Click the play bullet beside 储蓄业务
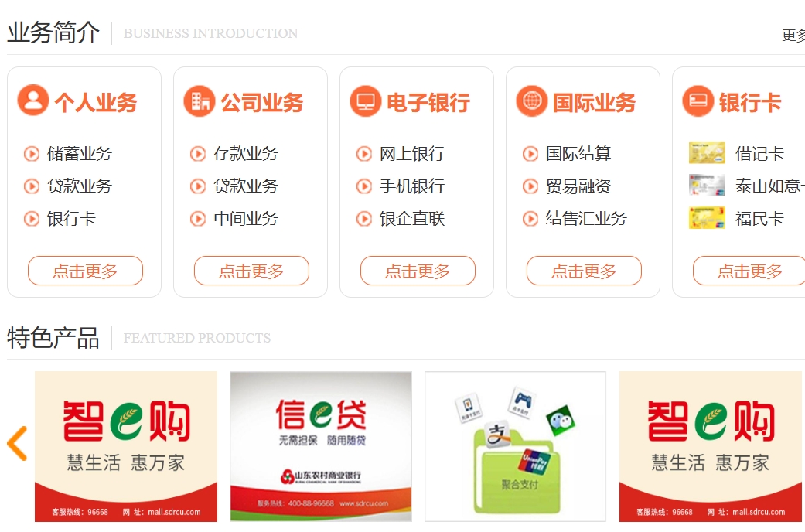 click(x=31, y=154)
